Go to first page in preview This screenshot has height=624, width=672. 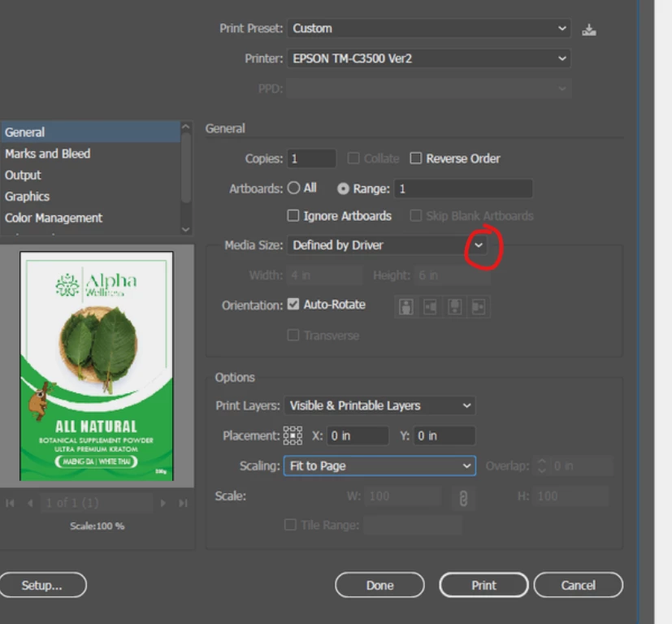[x=10, y=503]
